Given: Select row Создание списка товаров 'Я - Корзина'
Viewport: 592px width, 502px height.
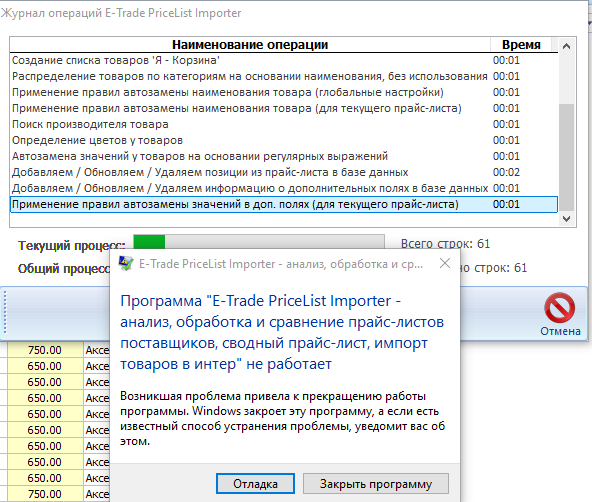Looking at the screenshot, I should (x=284, y=60).
